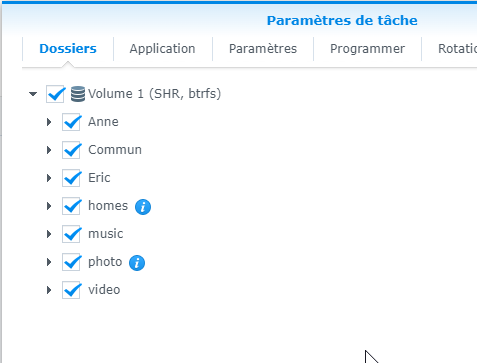
Task: Expand the photo folder arrow
Action: click(49, 262)
